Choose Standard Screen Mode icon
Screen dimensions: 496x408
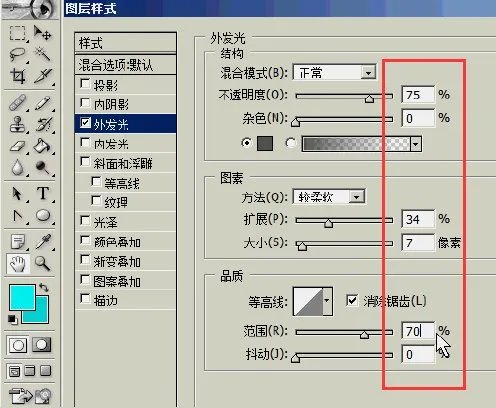point(14,371)
